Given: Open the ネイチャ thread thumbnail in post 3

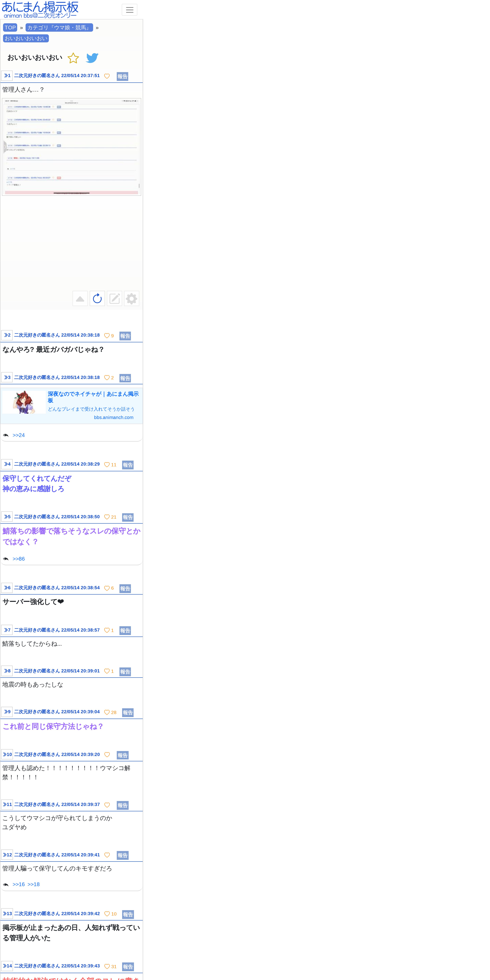Looking at the screenshot, I should (24, 402).
